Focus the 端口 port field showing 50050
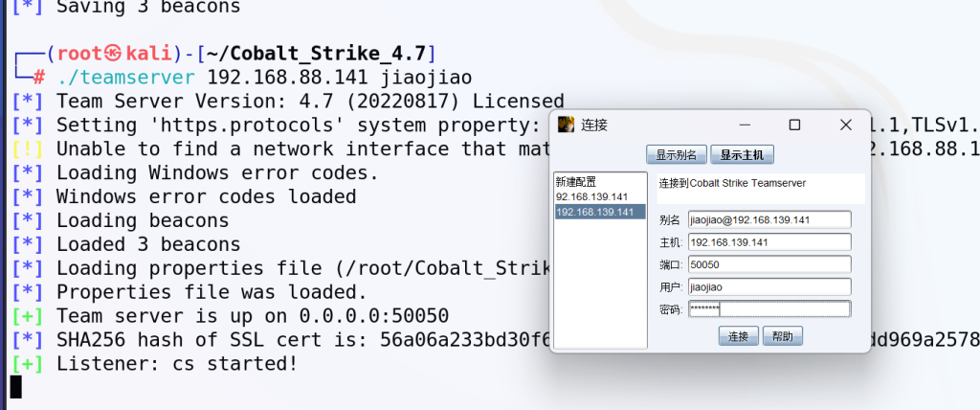 point(769,264)
